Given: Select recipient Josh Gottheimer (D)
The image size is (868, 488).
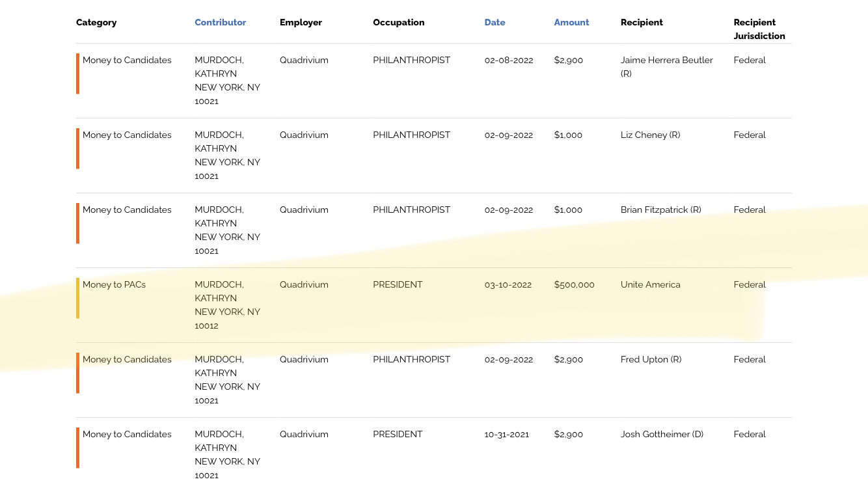Looking at the screenshot, I should click(662, 434).
